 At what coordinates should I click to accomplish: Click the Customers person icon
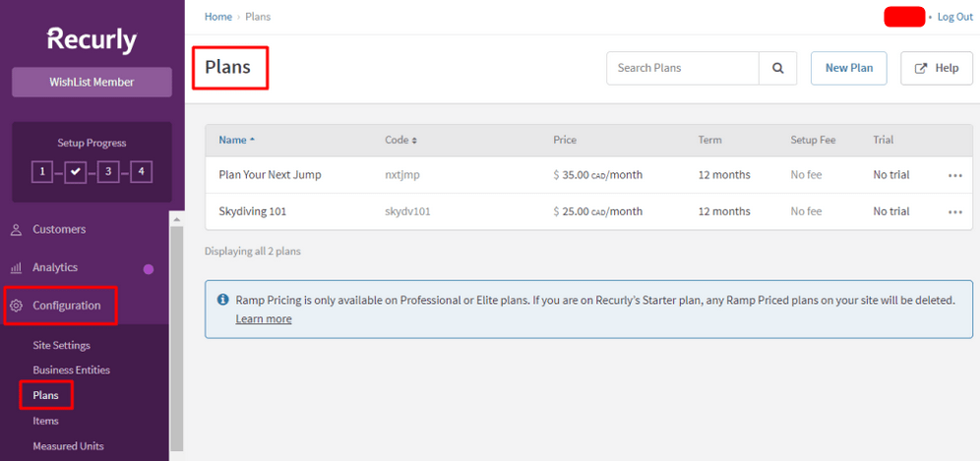click(17, 230)
